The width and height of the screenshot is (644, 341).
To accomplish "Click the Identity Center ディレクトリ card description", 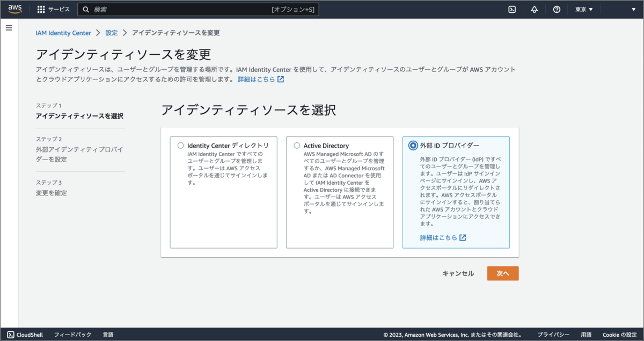I will click(228, 168).
